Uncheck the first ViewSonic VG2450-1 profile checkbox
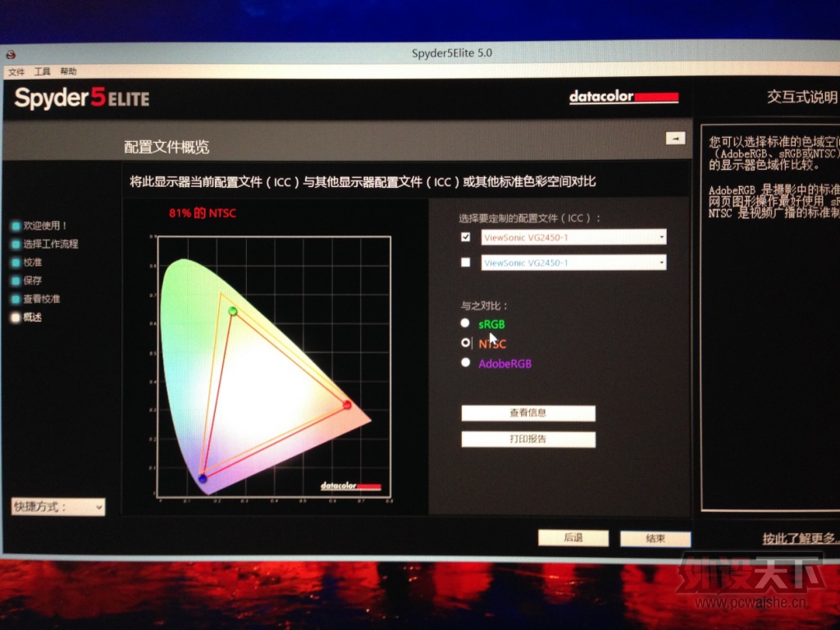This screenshot has width=840, height=630. pyautogui.click(x=466, y=237)
